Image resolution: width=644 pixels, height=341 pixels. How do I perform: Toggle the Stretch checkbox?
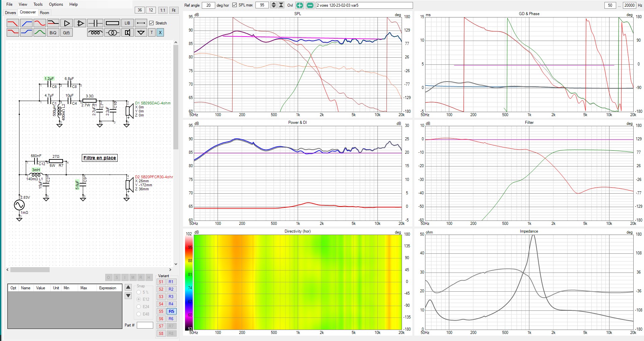(x=152, y=23)
